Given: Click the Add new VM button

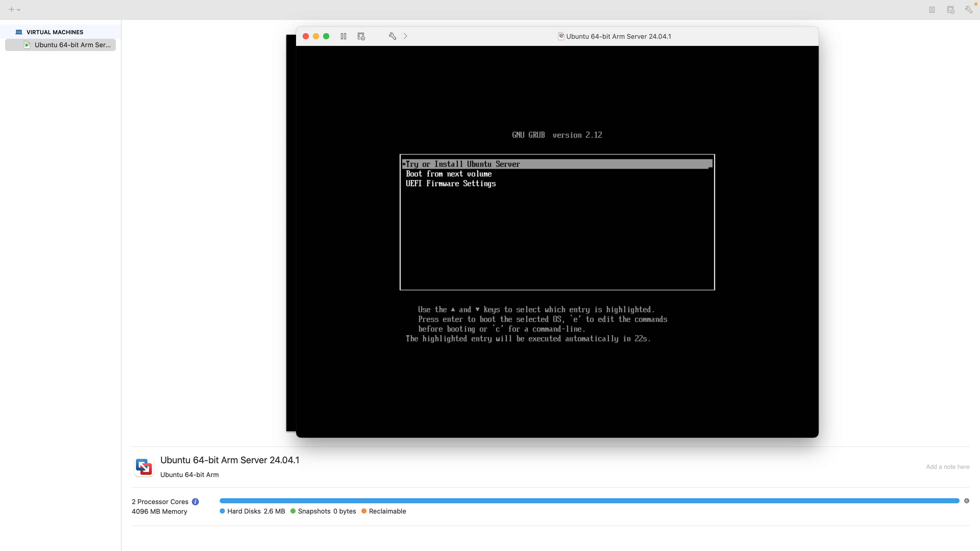Looking at the screenshot, I should 11,9.
